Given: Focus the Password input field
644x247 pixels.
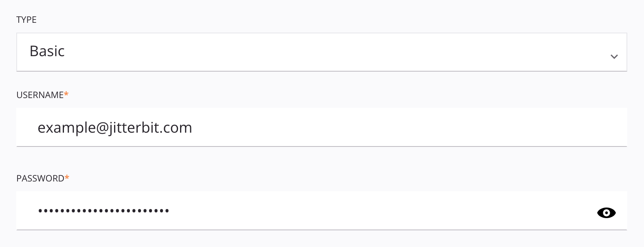Looking at the screenshot, I should click(321, 210).
